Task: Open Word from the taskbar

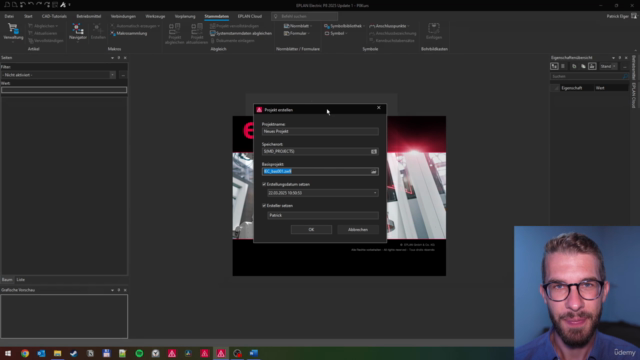Action: [x=253, y=353]
